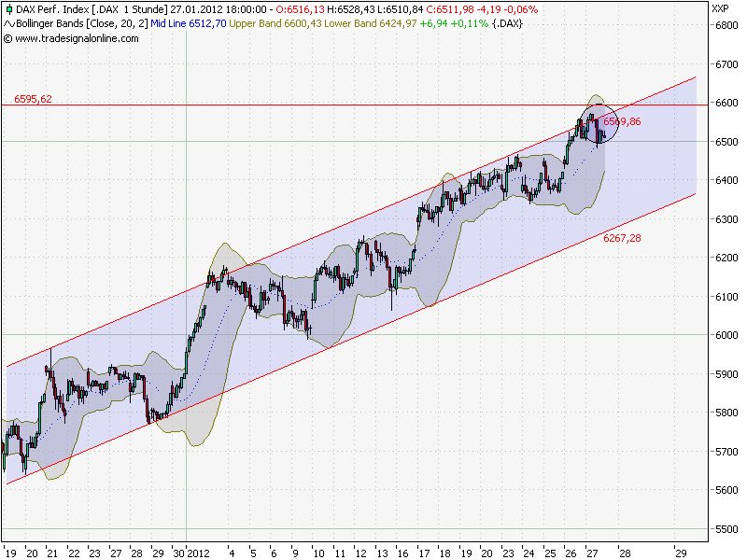Screen dimensions: 747x560
Task: Click the date axis label 11
Action: 340,553
